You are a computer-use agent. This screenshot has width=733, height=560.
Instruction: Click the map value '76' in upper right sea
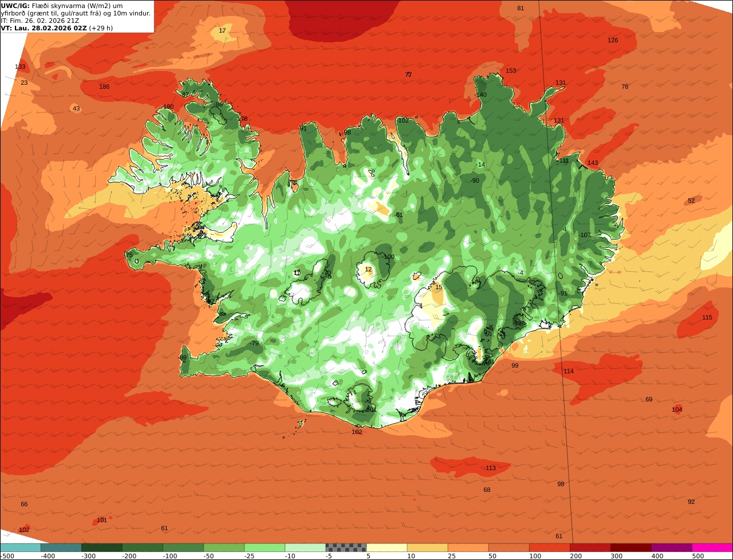coord(625,87)
